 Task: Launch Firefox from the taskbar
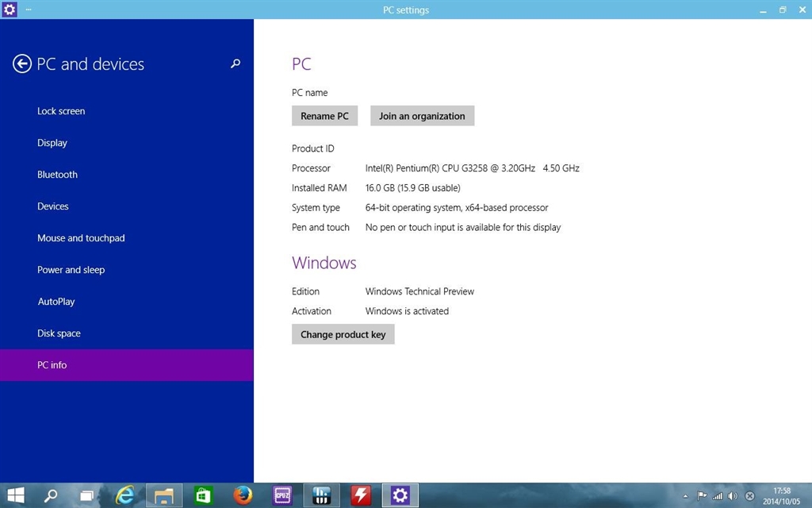click(x=243, y=495)
